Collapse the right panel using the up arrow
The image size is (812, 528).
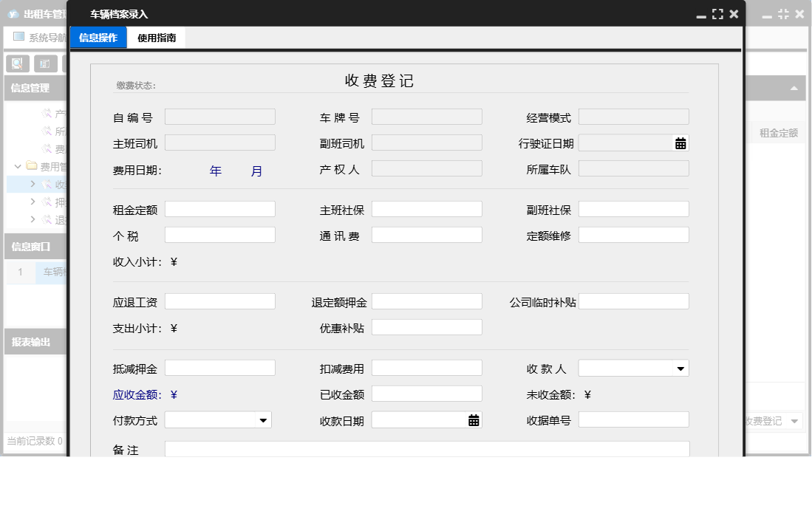[x=794, y=88]
